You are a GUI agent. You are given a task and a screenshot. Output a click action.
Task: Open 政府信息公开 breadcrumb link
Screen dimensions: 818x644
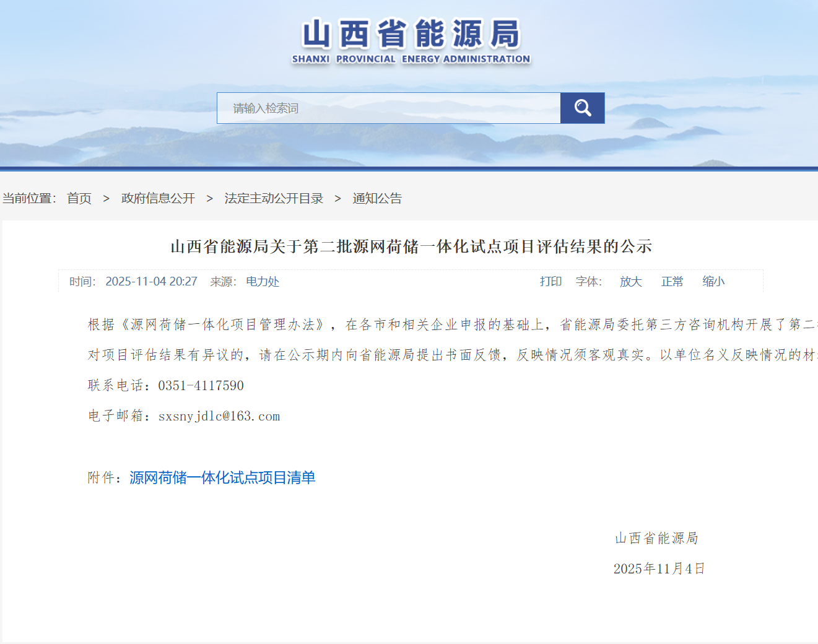[x=158, y=198]
